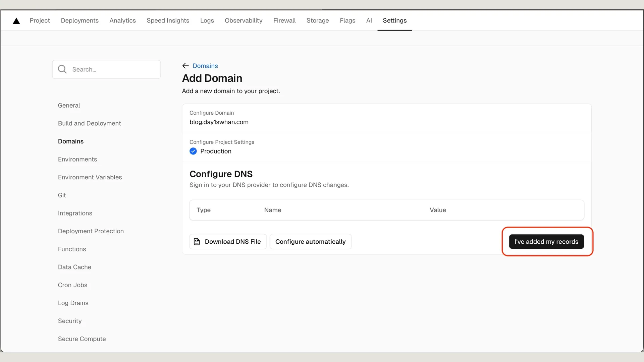The height and width of the screenshot is (362, 644).
Task: Open the Flags tab
Action: click(347, 20)
